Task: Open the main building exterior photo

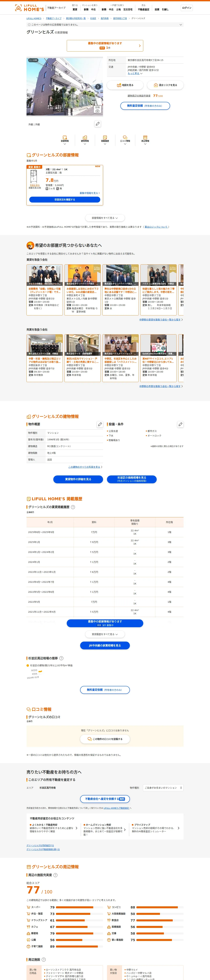Action: coord(65,87)
